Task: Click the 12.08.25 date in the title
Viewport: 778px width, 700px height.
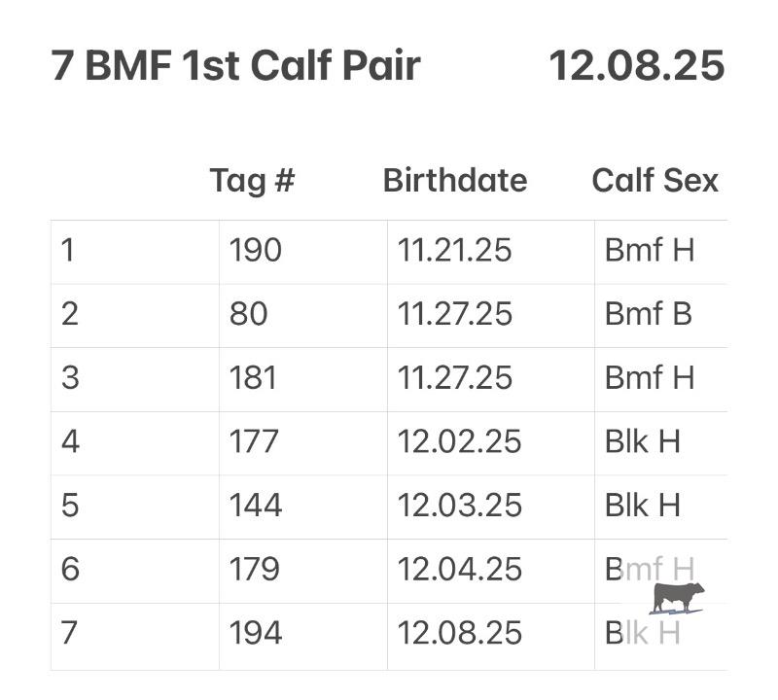Action: coord(636,66)
